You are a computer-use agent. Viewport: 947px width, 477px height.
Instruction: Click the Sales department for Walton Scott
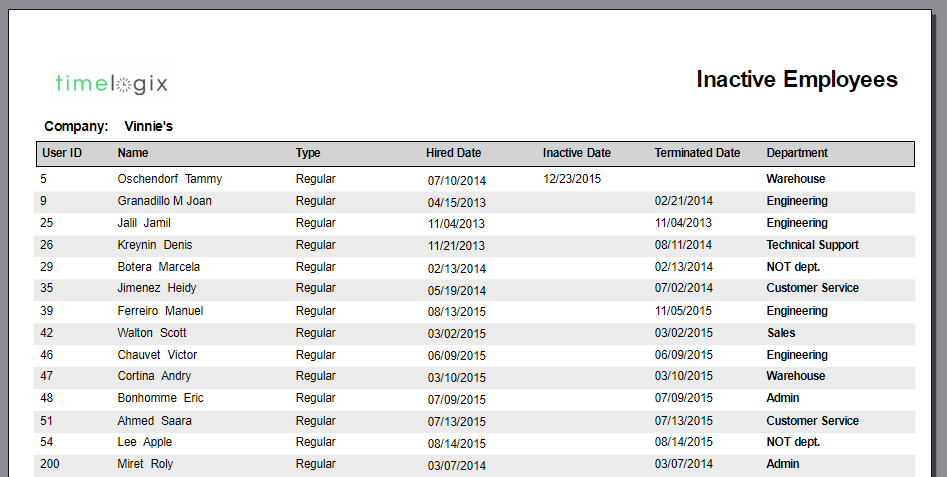[x=781, y=333]
